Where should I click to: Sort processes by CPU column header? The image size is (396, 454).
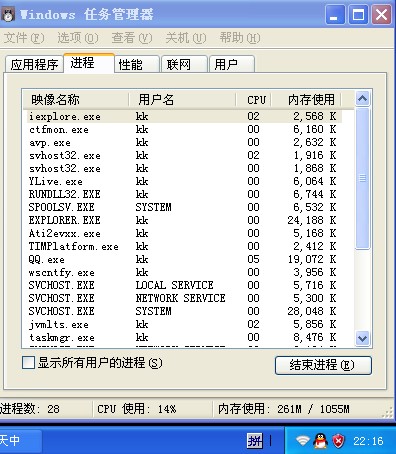pos(253,99)
